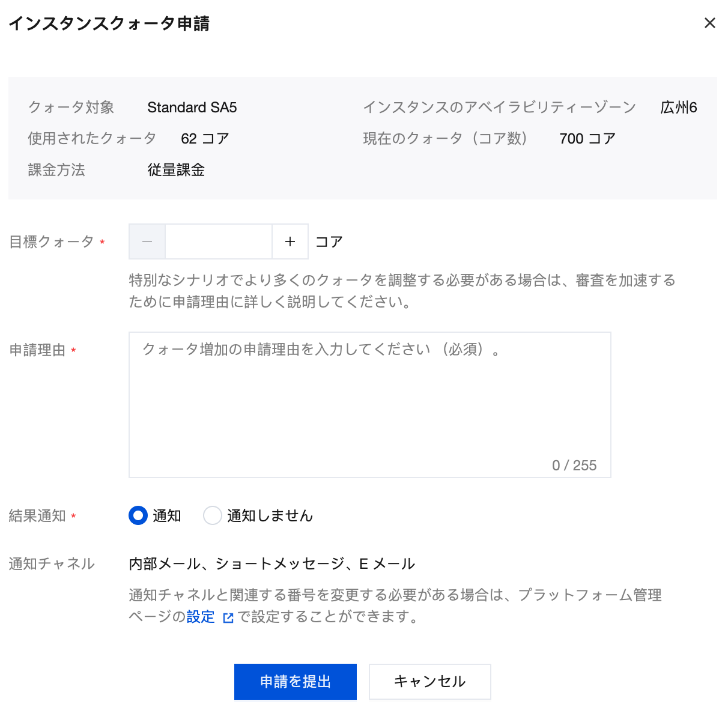Image resolution: width=728 pixels, height=710 pixels.
Task: Submit with the 申請を提出 button
Action: click(x=295, y=682)
